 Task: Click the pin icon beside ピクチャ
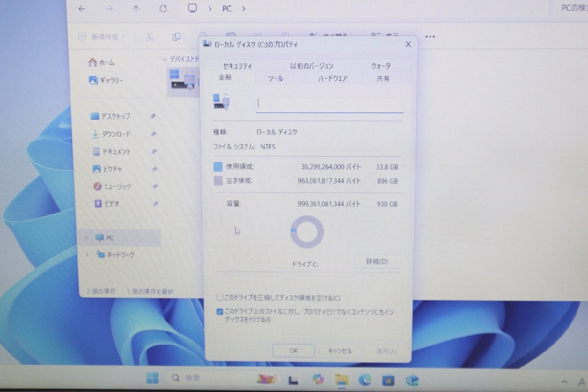click(154, 169)
